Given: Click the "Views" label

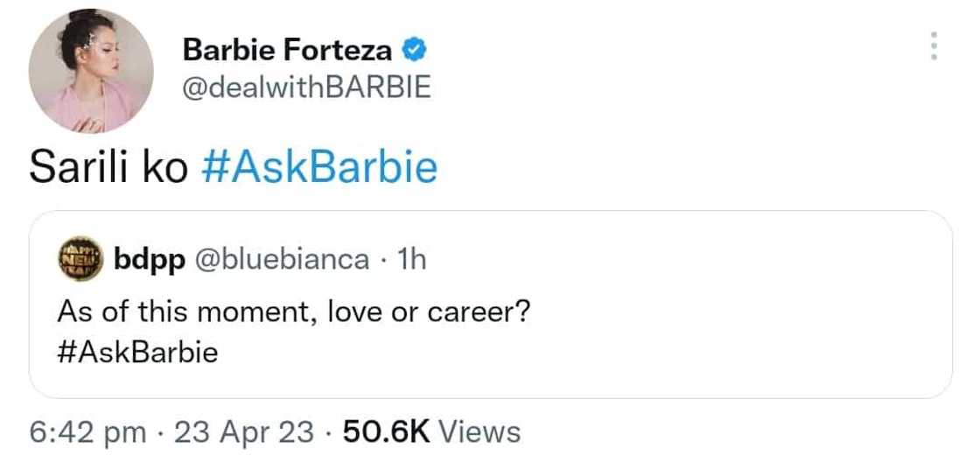Looking at the screenshot, I should click(x=479, y=431).
